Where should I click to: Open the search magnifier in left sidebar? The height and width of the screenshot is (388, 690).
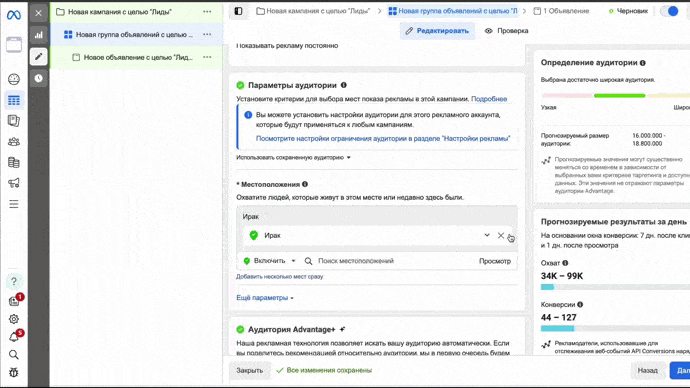(x=14, y=355)
